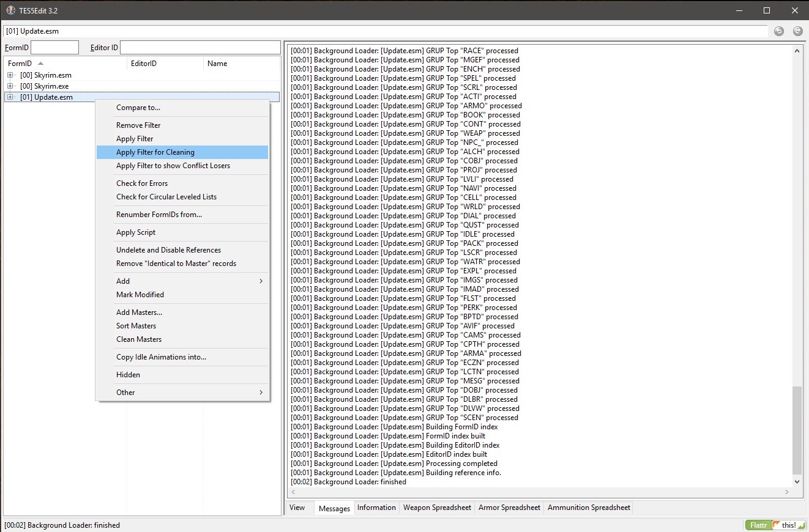Viewport: 809px width, 532px height.
Task: Open the Armor Spreadsheet tab
Action: [x=510, y=508]
